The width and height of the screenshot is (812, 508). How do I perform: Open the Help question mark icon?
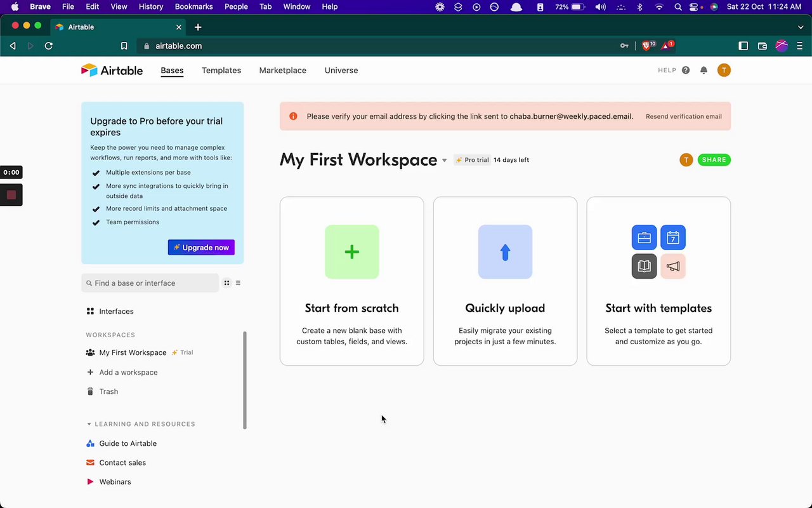point(686,70)
